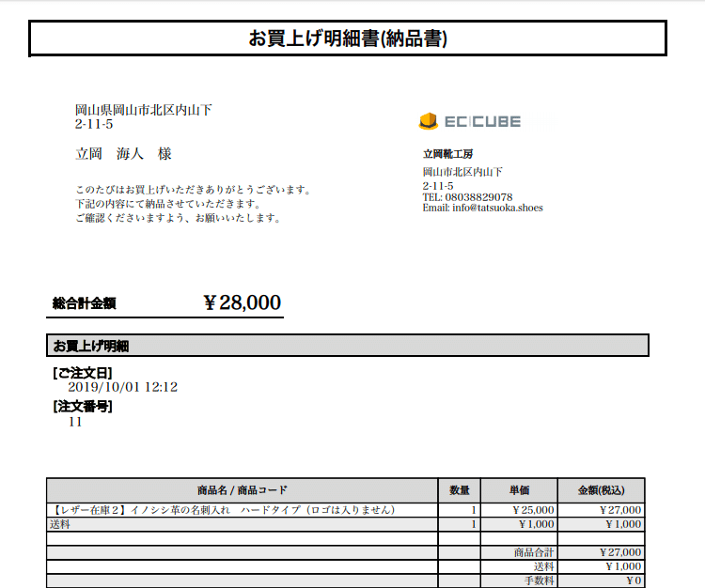Screen dimensions: 705x588
Task: Click the 数量 column header
Action: click(x=459, y=490)
